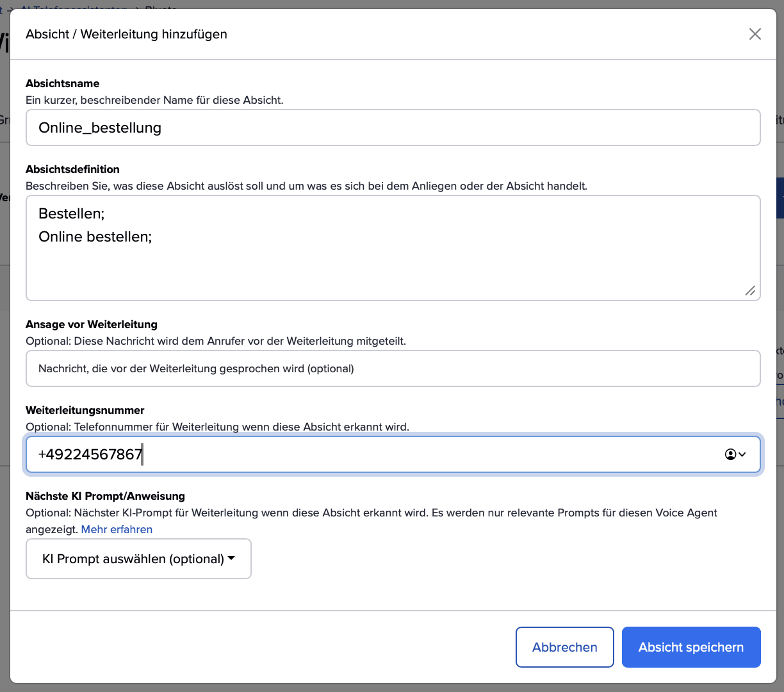Screen dimensions: 784x692
Task: Open the "KI Prompt auswählen" dropdown
Action: (x=138, y=559)
